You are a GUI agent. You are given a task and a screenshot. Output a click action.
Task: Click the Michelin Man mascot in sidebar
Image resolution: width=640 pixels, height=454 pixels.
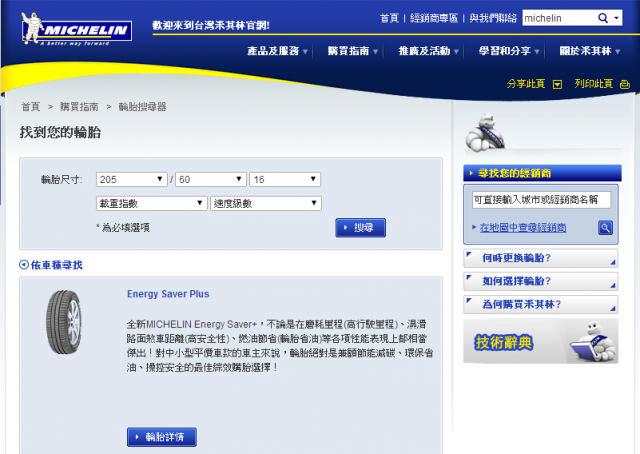[x=485, y=133]
